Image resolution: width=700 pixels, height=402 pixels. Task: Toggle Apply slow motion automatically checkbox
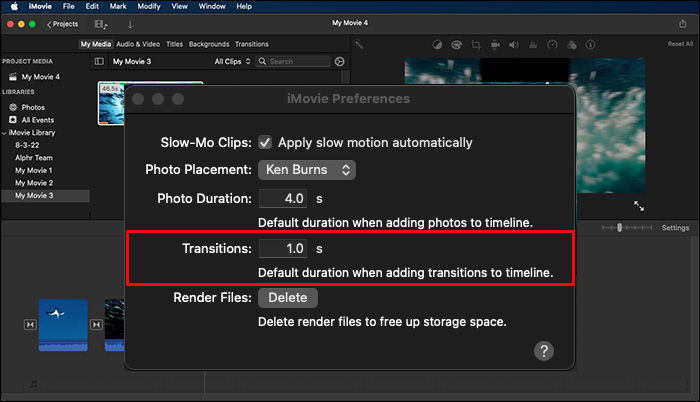point(265,142)
